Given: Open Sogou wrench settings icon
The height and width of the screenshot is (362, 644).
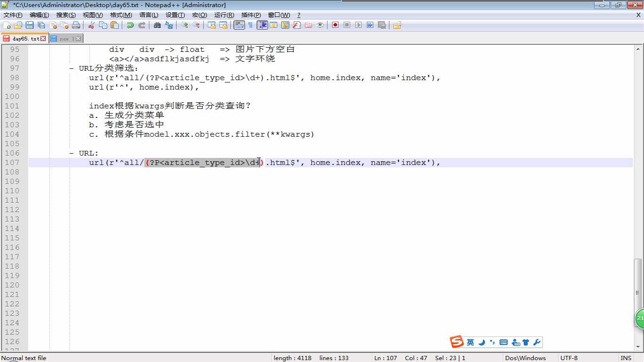Looking at the screenshot, I should pos(537,342).
